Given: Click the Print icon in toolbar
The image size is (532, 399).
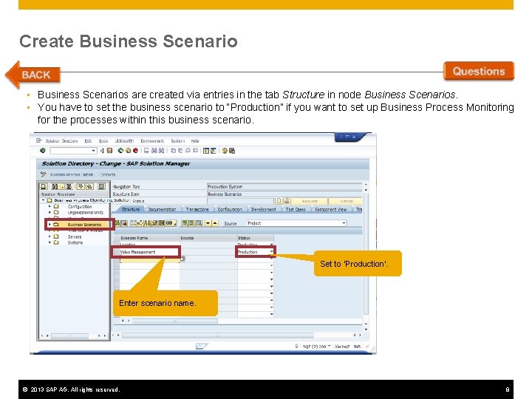Looking at the screenshot, I should pyautogui.click(x=146, y=151).
